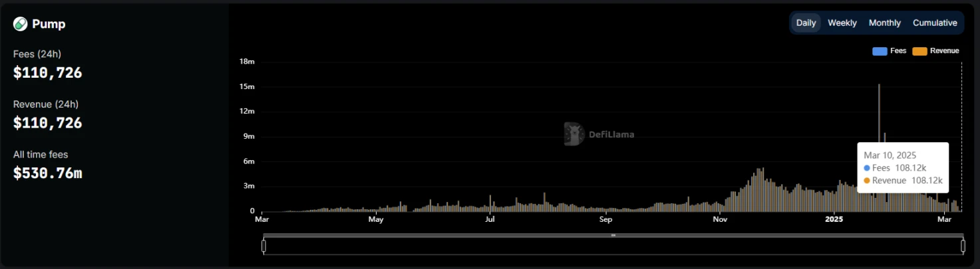
Task: Click the dollar value under Fees (24h)
Action: (47, 73)
